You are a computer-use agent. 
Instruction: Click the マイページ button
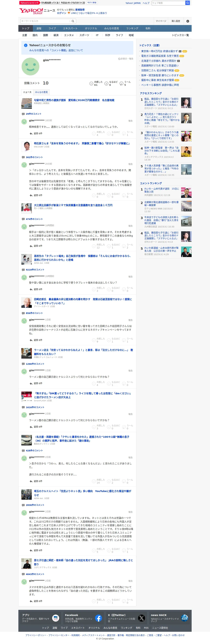[161, 21]
